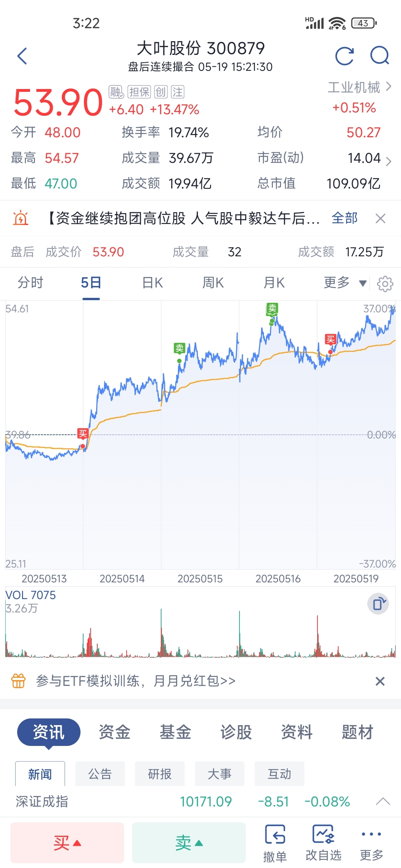Rotate chart to landscape view
This screenshot has width=401, height=868.
point(378,604)
